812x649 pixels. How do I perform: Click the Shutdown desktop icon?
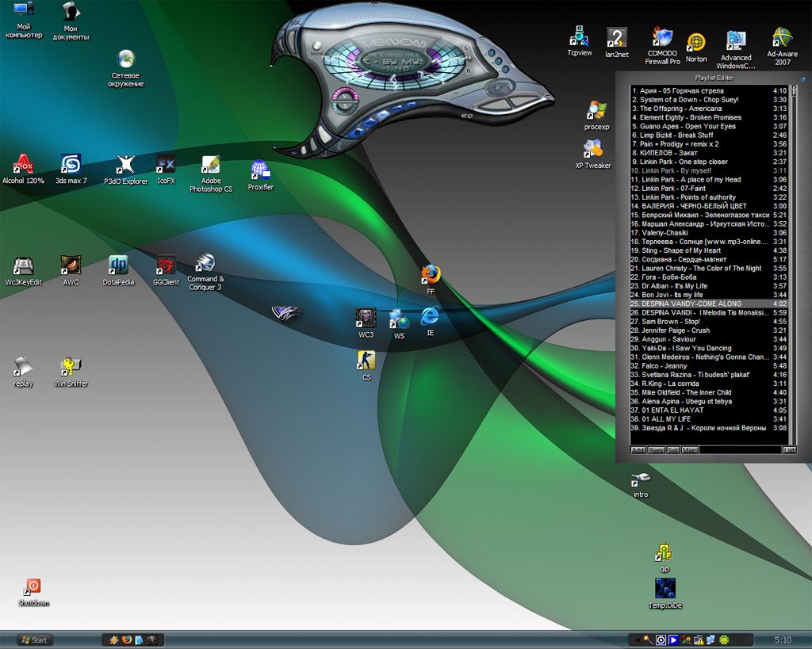pos(33,587)
